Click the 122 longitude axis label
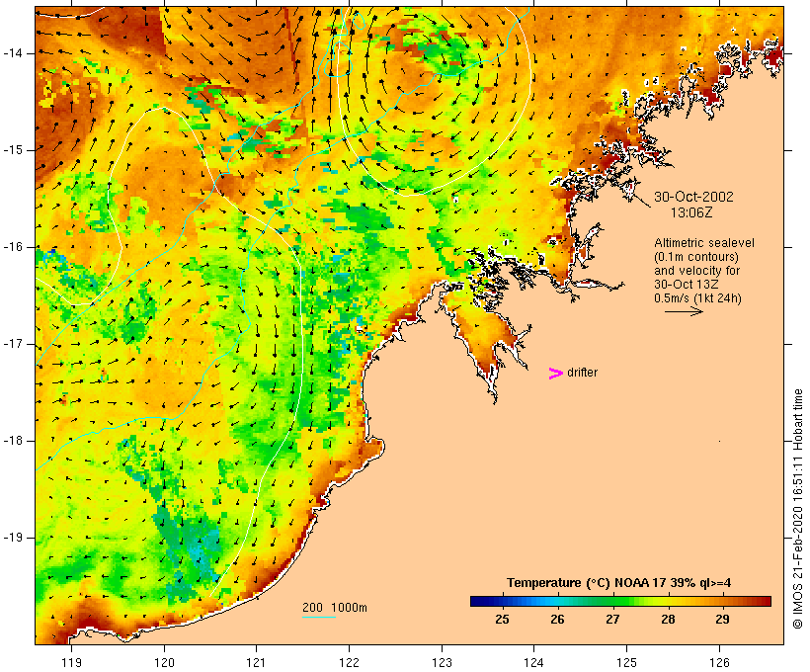Viewport: 810px width, 672px height. [x=350, y=662]
